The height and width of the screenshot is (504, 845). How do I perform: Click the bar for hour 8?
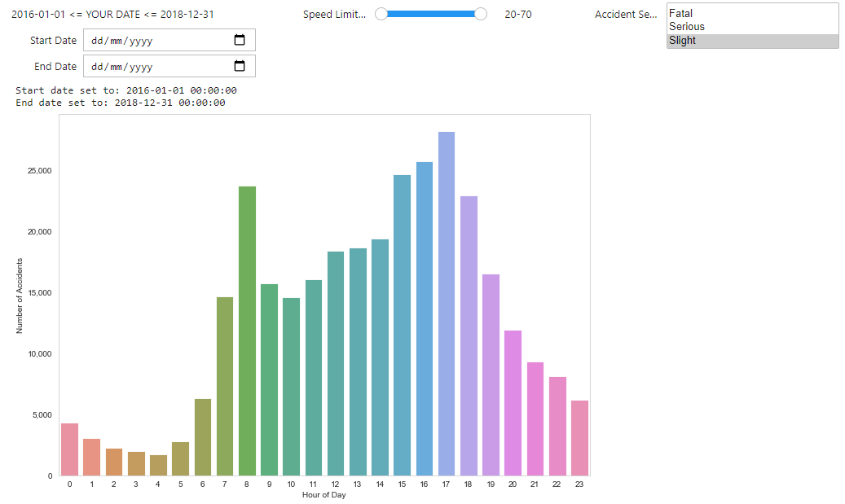click(248, 331)
